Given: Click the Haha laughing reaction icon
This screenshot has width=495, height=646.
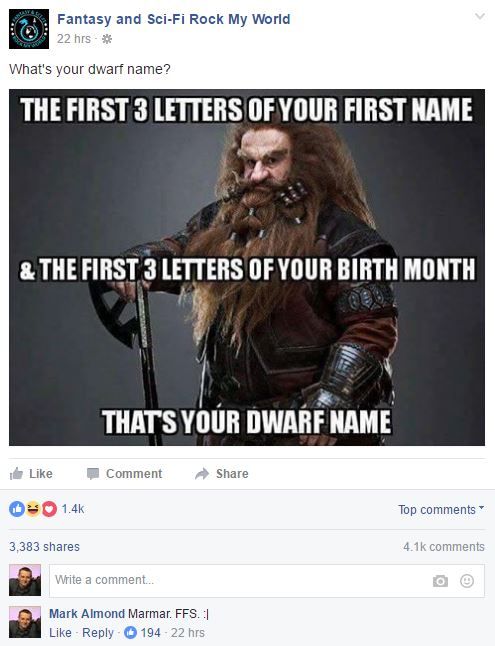Looking at the screenshot, I should (x=33, y=509).
